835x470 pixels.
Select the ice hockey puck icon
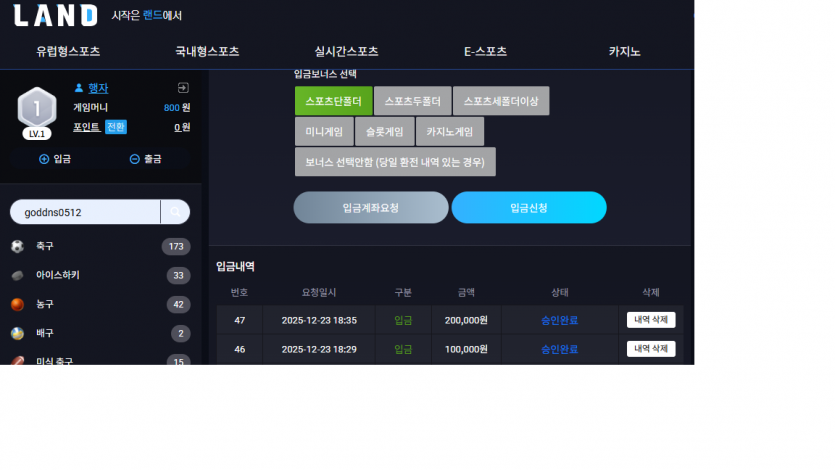pyautogui.click(x=18, y=275)
